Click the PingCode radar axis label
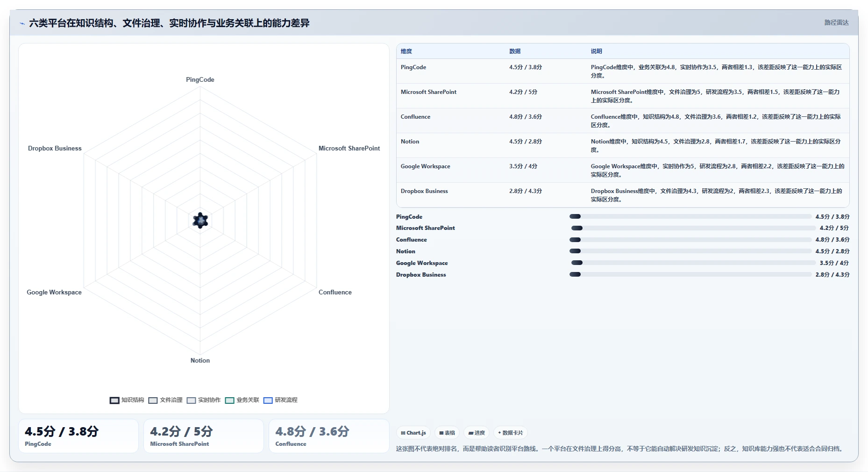Screen dimensions: 868x472 200,80
